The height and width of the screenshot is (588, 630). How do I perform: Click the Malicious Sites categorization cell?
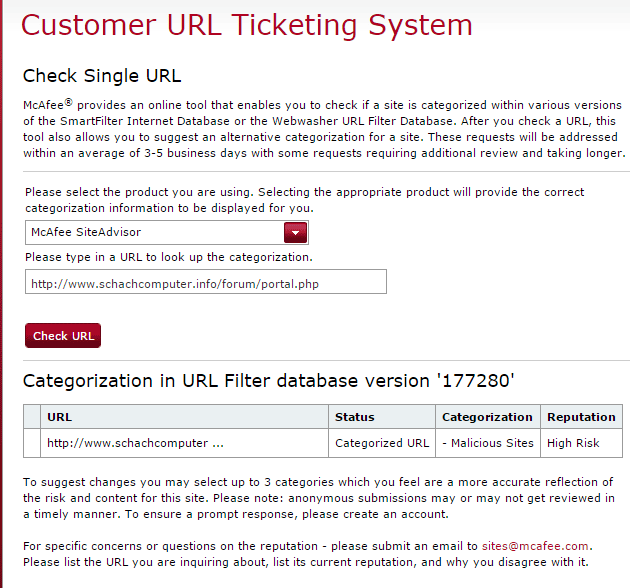[x=487, y=443]
